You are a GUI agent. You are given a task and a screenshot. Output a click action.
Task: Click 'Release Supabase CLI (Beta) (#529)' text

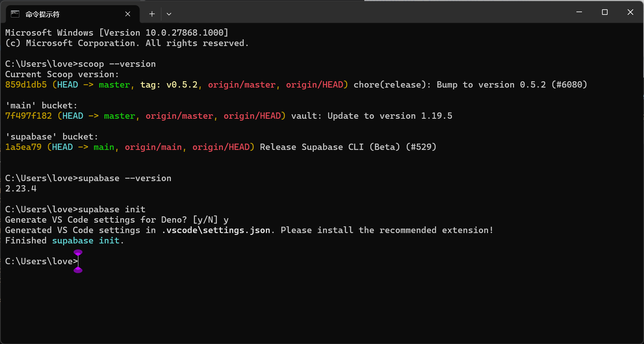[x=348, y=147]
